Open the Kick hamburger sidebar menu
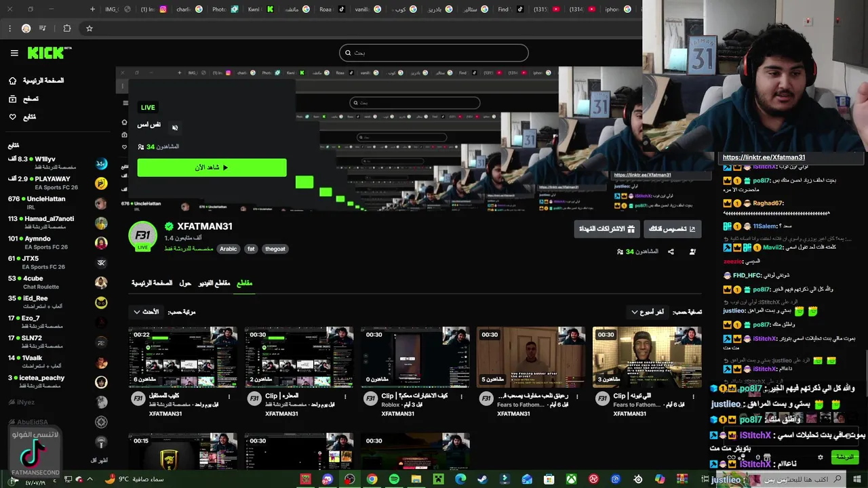868x488 pixels. pyautogui.click(x=14, y=53)
